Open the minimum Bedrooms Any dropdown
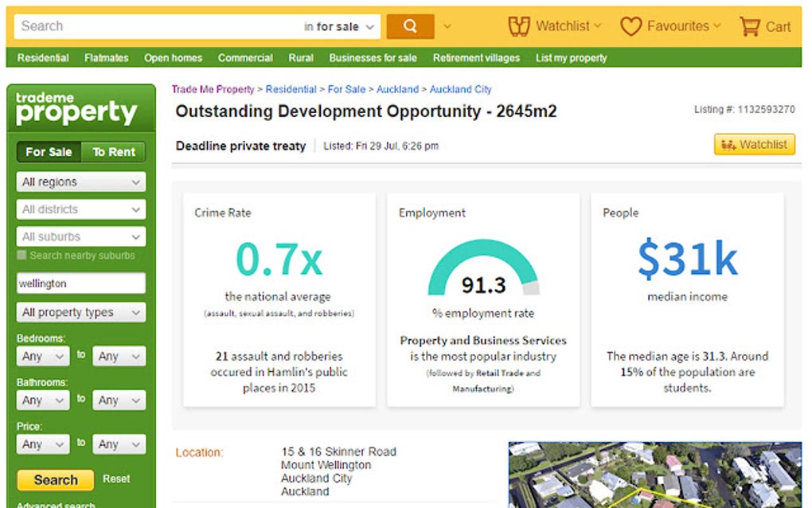Image resolution: width=812 pixels, height=508 pixels. coord(42,356)
